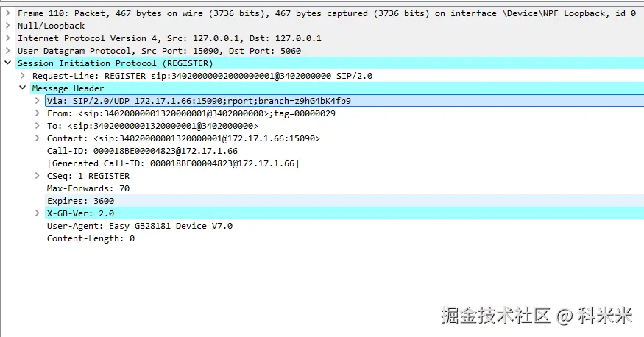Expand the From header field
The width and height of the screenshot is (644, 337).
tap(38, 113)
